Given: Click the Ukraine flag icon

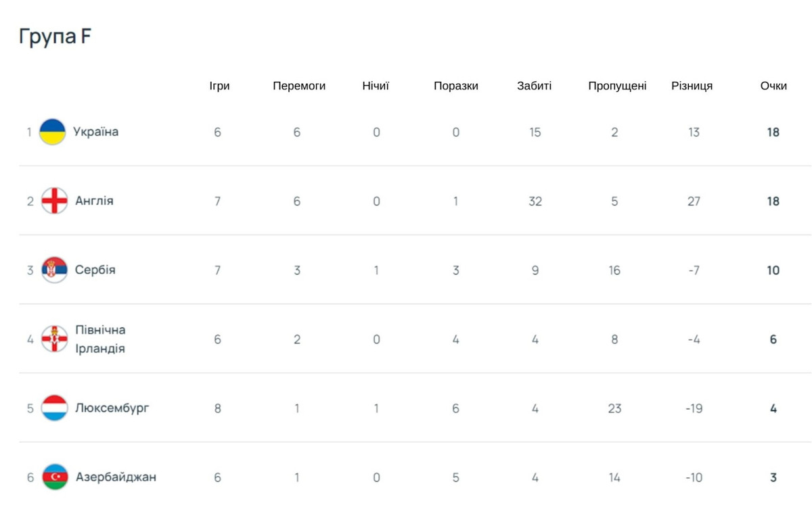Looking at the screenshot, I should [x=53, y=132].
